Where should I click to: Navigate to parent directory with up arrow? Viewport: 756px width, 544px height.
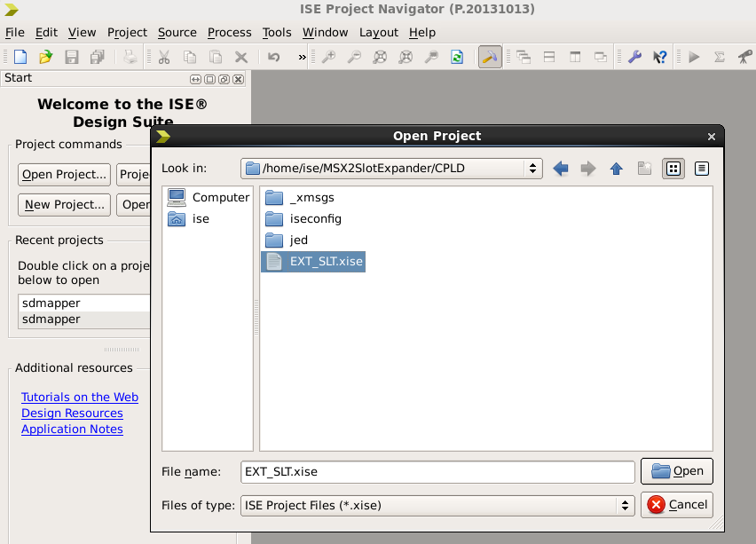(x=616, y=169)
